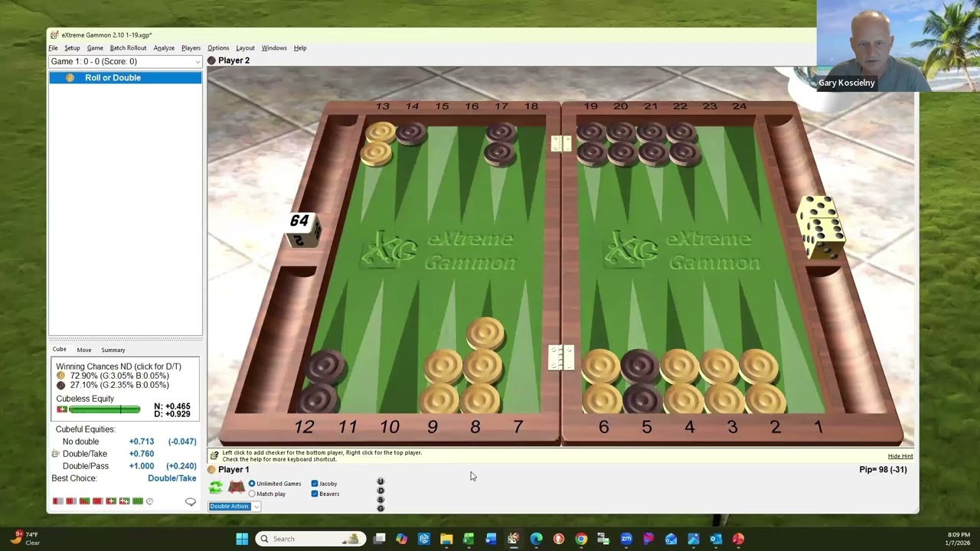The image size is (980, 551).
Task: Click the weather widget showing 74°F
Action: [24, 539]
